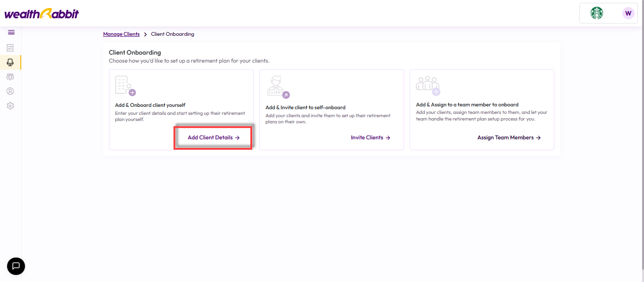Open the W user avatar menu
644x282 pixels.
point(628,13)
